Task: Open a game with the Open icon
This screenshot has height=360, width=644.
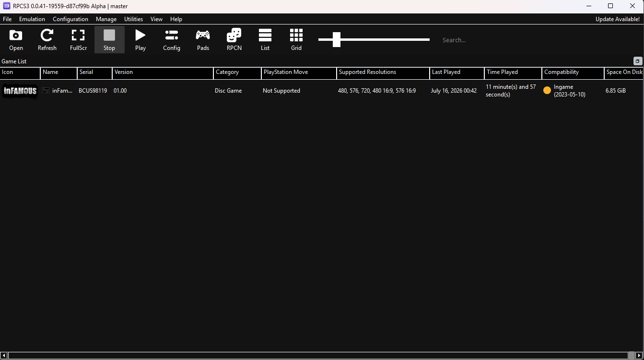Action: point(16,39)
